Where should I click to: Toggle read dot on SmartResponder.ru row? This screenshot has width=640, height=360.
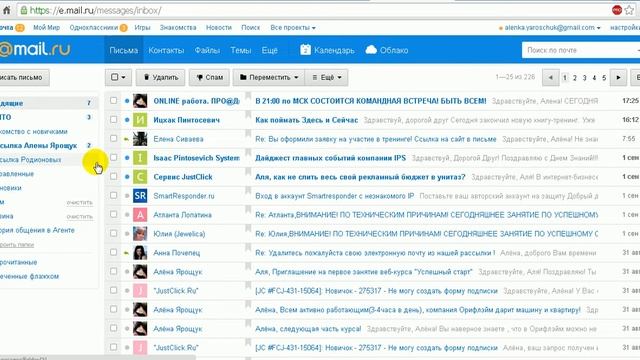pyautogui.click(x=127, y=196)
